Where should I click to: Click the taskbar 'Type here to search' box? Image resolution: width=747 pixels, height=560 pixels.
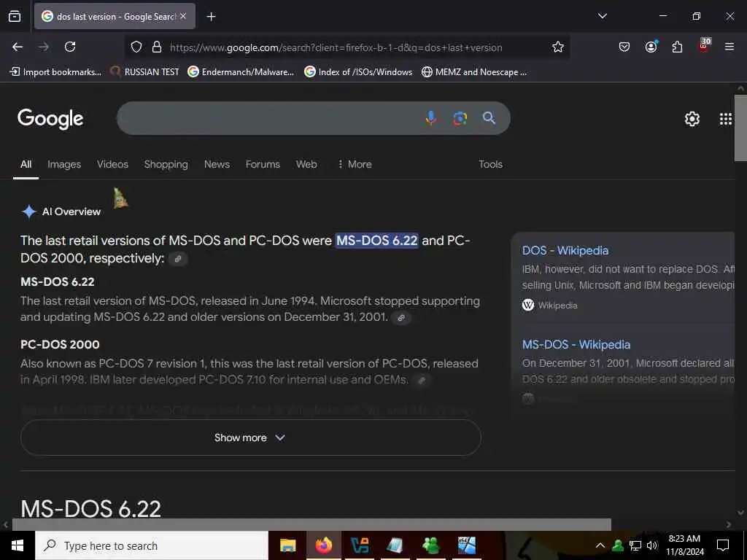[152, 545]
